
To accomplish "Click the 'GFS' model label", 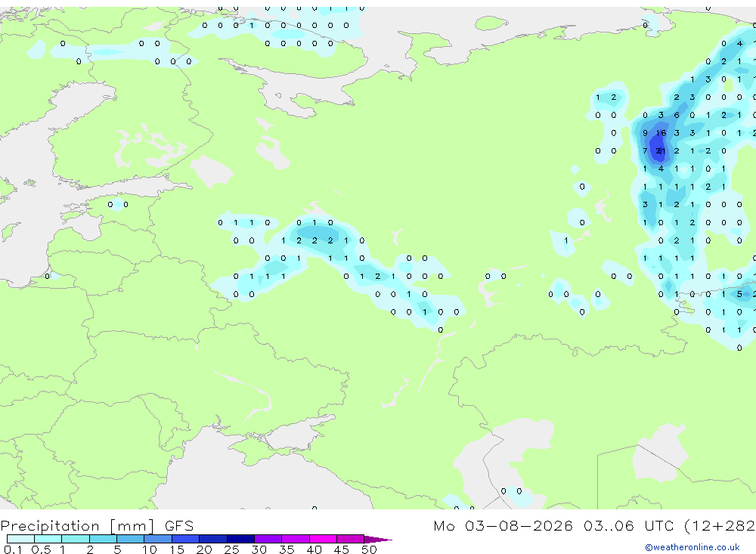I will click(x=179, y=525).
